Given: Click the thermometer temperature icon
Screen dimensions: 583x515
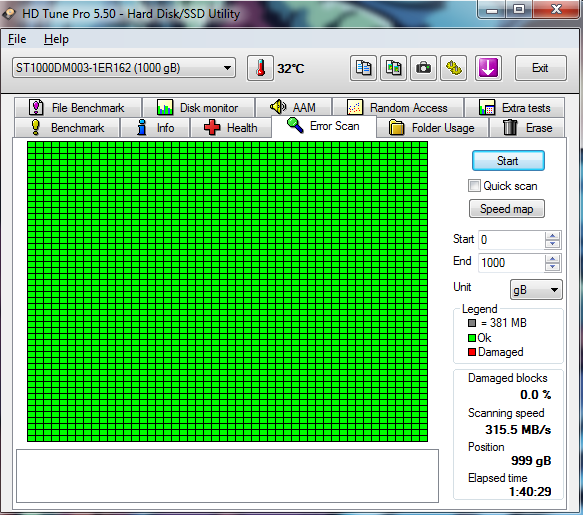Looking at the screenshot, I should point(260,68).
